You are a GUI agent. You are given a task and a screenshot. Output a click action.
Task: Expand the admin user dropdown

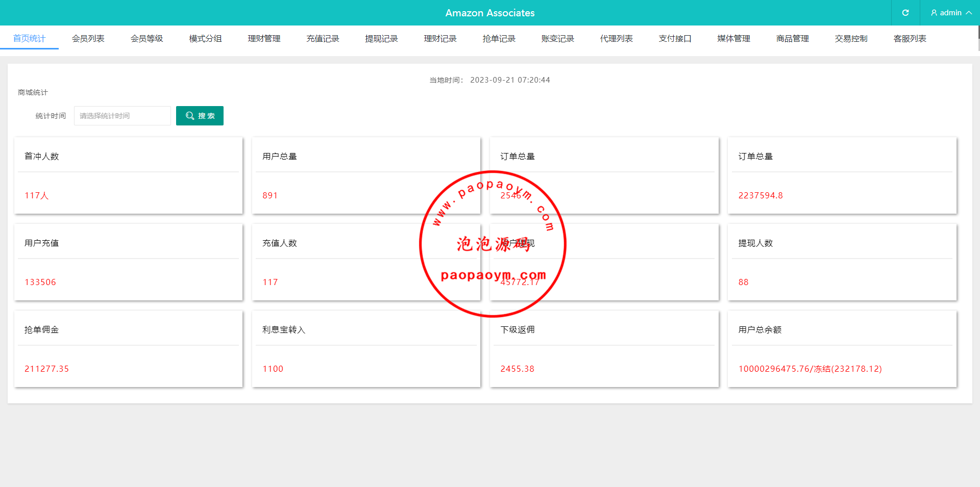[950, 13]
